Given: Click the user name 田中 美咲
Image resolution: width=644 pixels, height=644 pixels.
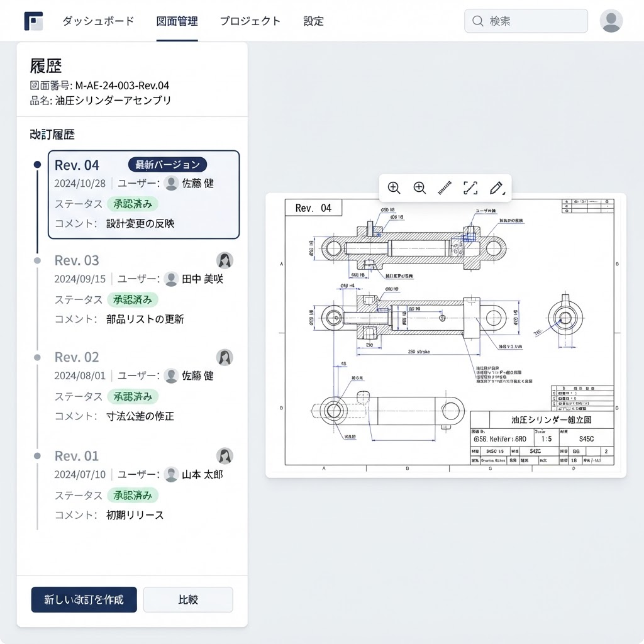Looking at the screenshot, I should 203,279.
